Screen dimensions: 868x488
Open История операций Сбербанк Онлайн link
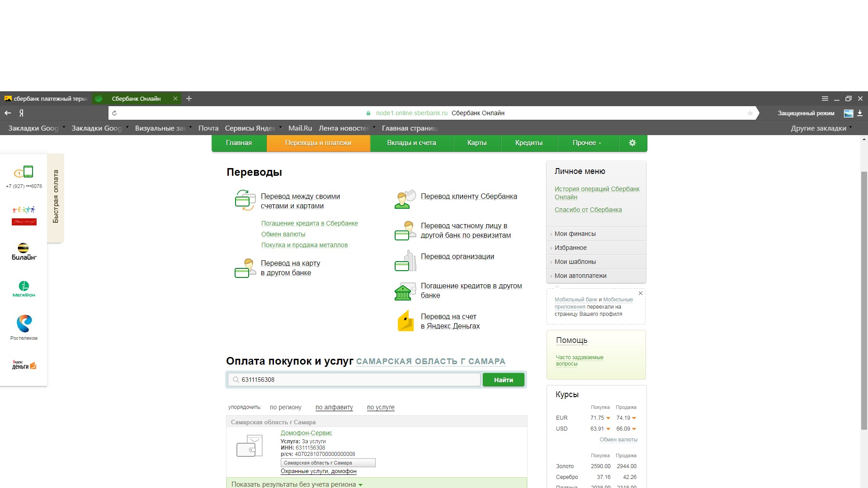point(597,193)
